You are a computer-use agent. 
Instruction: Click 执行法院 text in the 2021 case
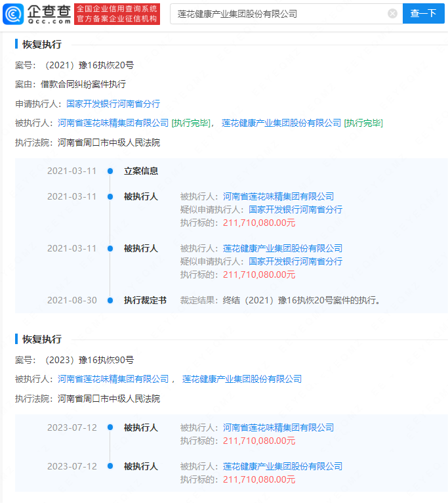tap(109, 142)
